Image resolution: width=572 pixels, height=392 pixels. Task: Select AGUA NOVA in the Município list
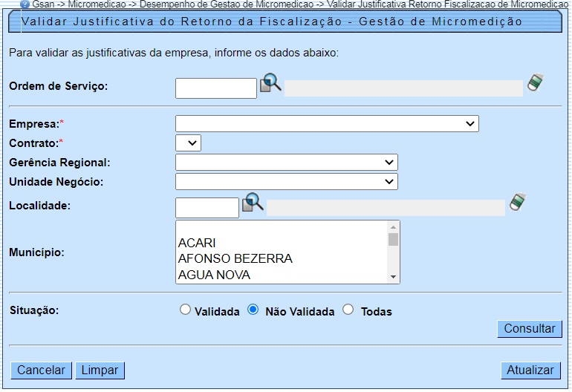tap(283, 275)
